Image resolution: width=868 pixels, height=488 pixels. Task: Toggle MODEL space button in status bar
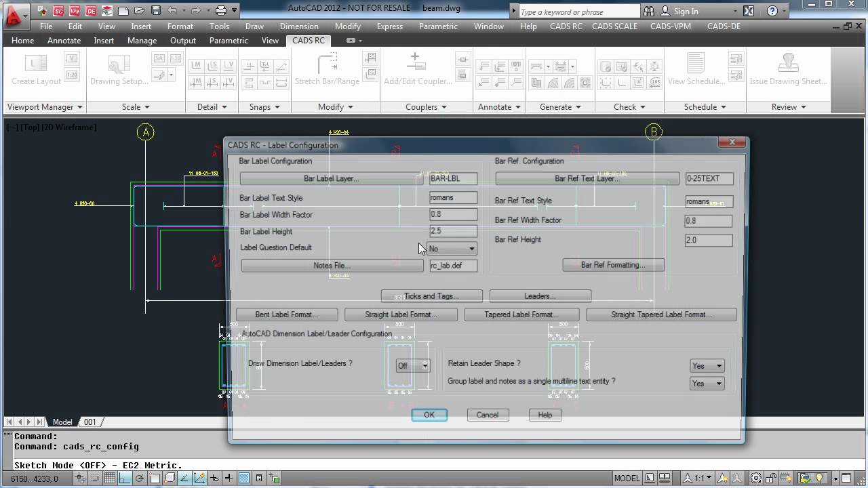click(x=627, y=478)
